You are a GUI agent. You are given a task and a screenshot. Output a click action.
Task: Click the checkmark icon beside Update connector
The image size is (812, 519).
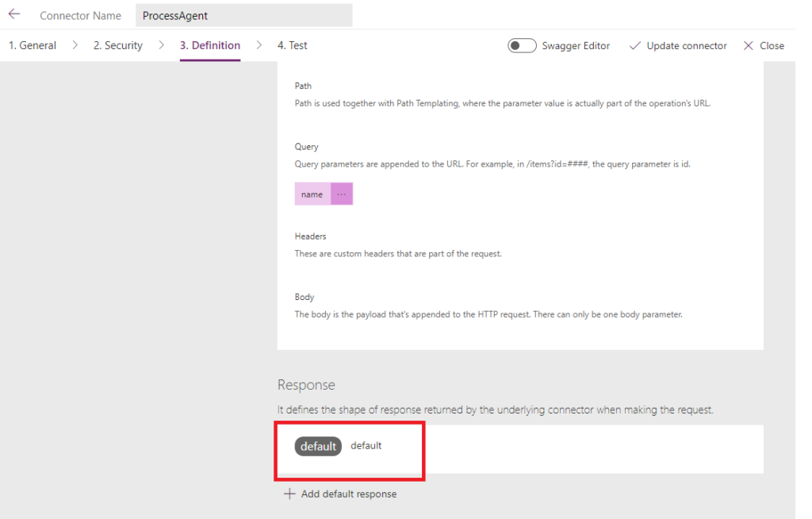634,45
